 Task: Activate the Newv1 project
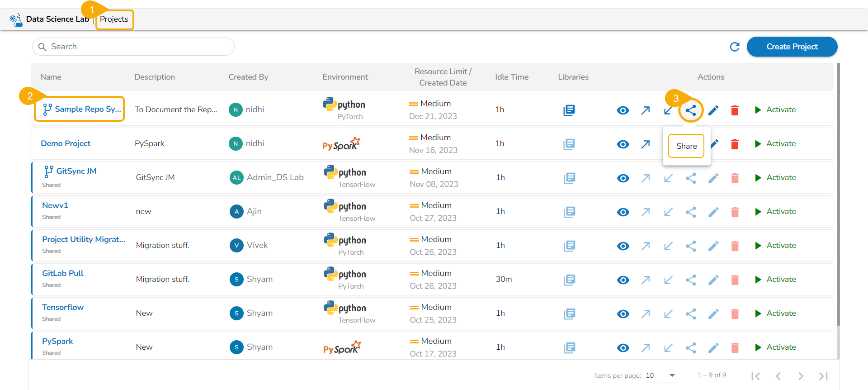point(776,212)
